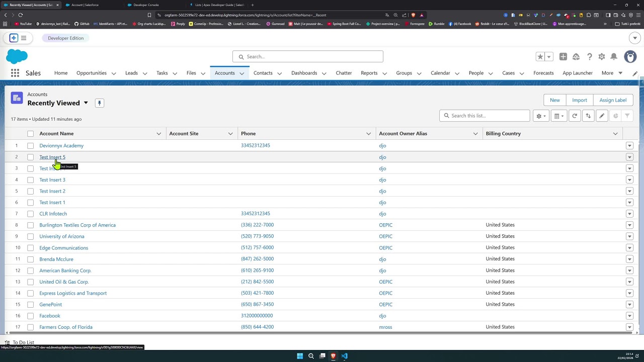This screenshot has height=362, width=644.
Task: Check the University of Arizona row checkbox
Action: coord(30,236)
